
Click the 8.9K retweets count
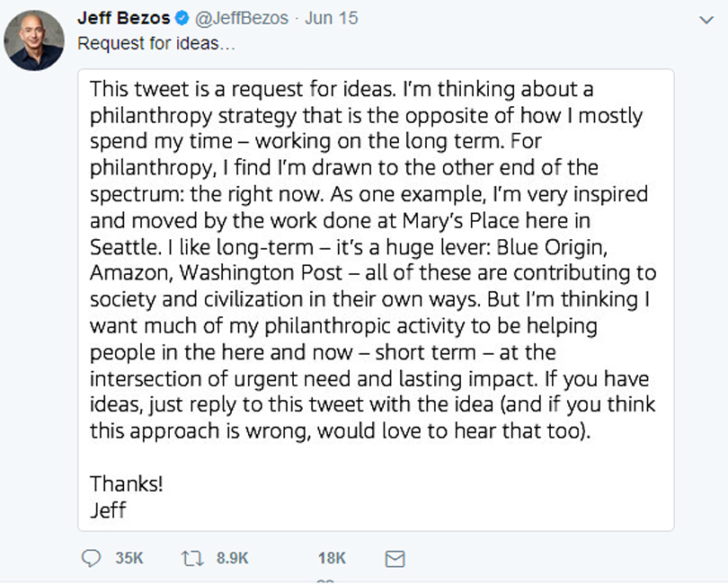coord(232,558)
